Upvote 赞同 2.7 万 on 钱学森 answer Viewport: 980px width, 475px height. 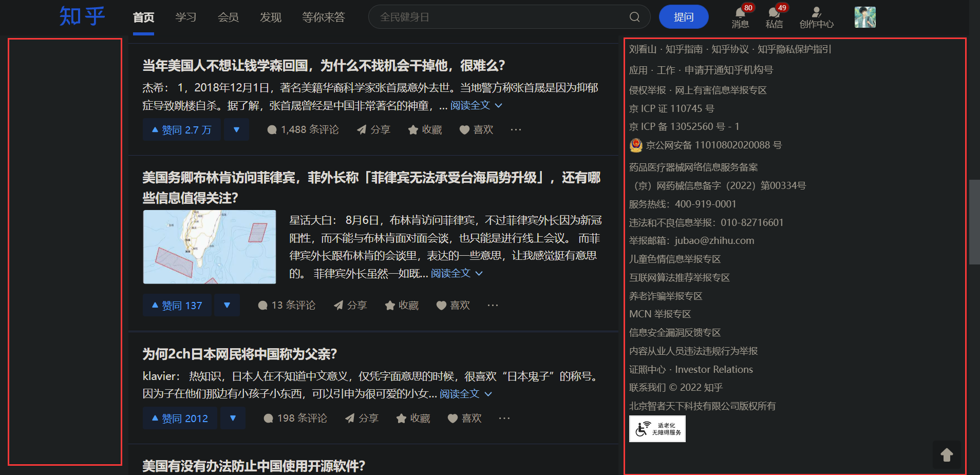pos(182,129)
